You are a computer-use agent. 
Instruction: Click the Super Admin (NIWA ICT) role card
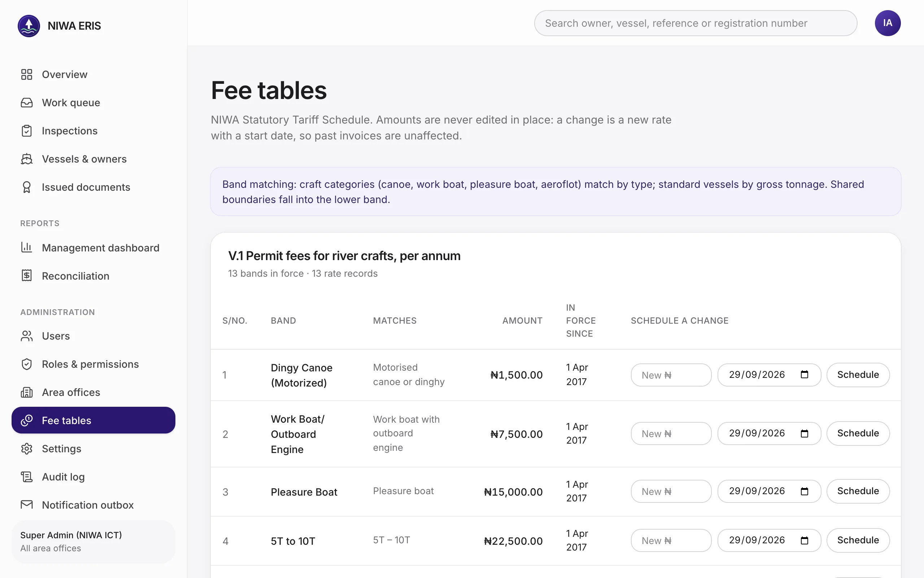[93, 542]
